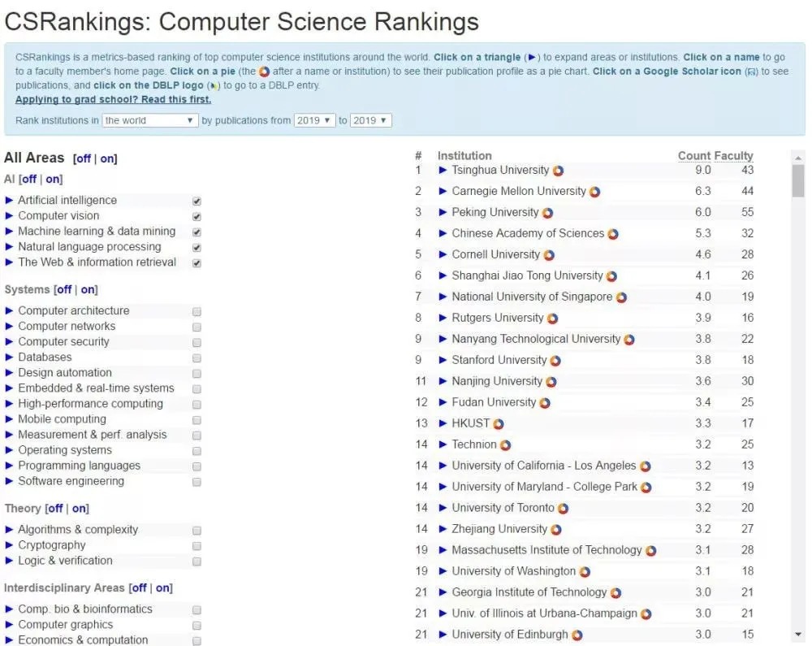This screenshot has height=646, width=812.
Task: Open Carnegie Mellon University pie chart icon
Action: [x=595, y=192]
